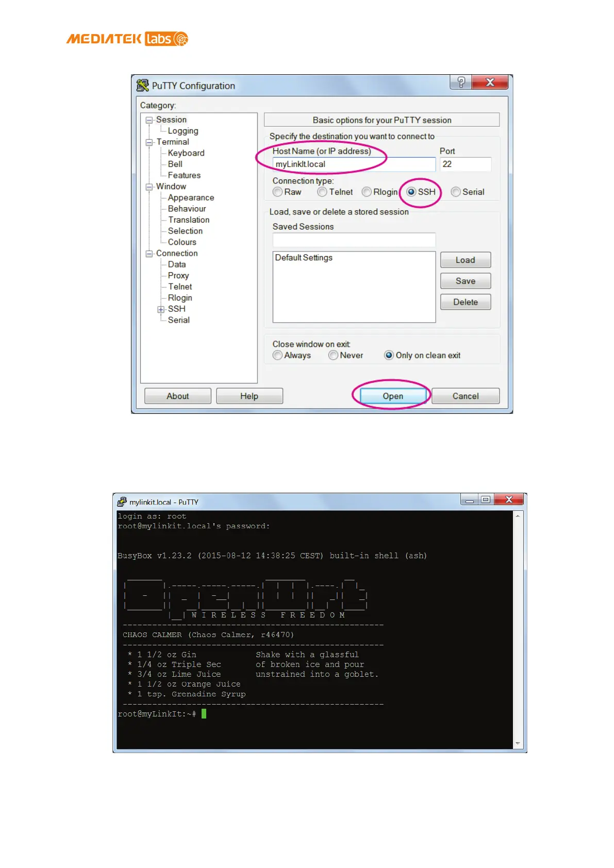Load the selected saved session

(x=466, y=260)
